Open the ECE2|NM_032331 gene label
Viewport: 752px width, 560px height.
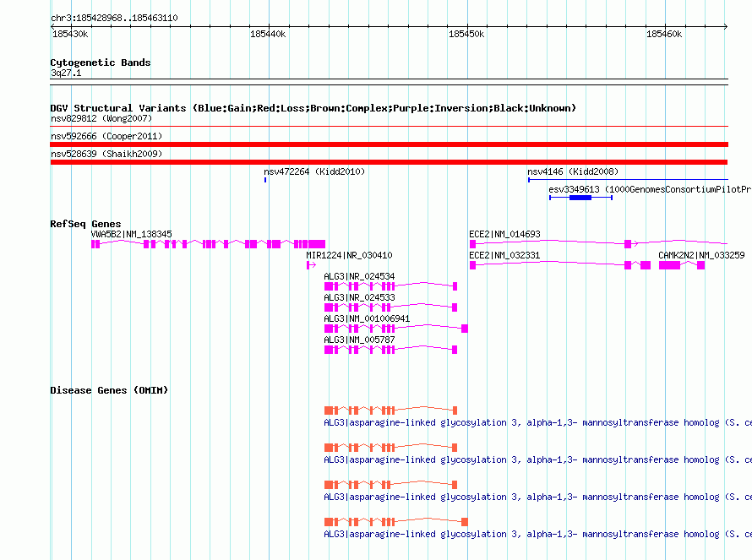click(x=504, y=255)
